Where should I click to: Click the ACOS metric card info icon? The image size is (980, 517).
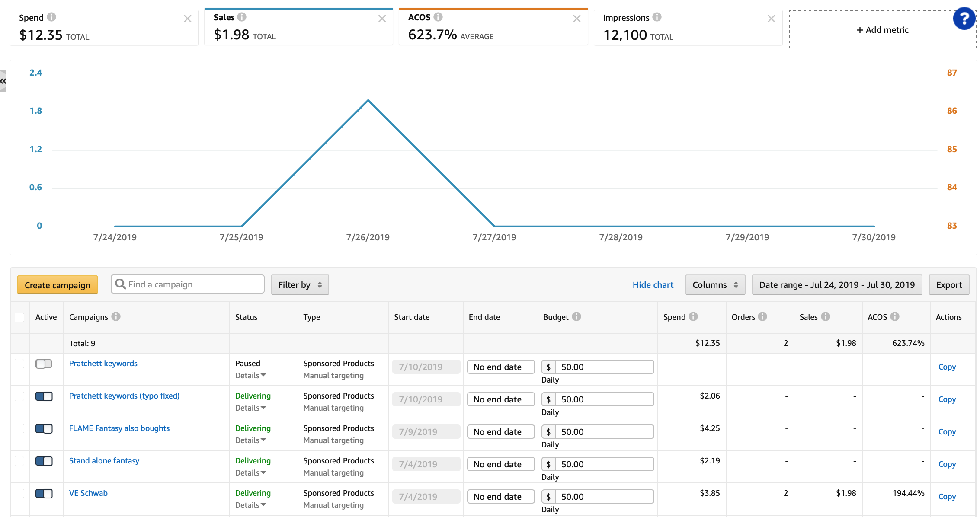pos(438,17)
